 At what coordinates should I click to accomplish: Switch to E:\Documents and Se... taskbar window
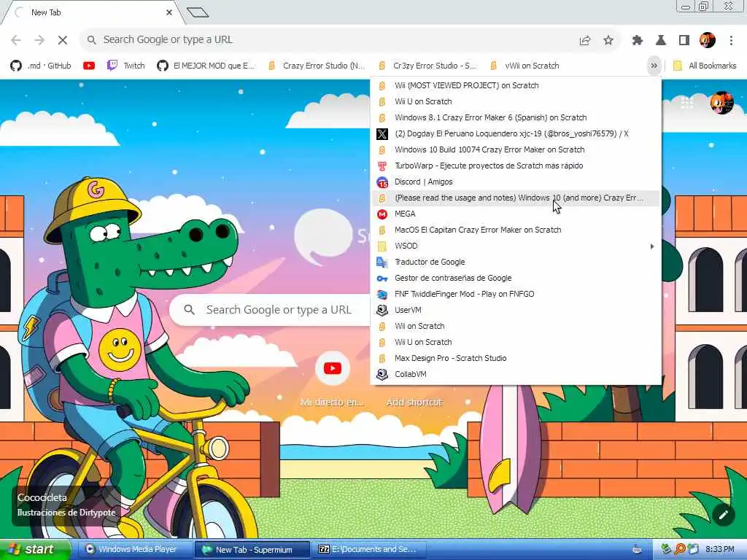point(369,550)
